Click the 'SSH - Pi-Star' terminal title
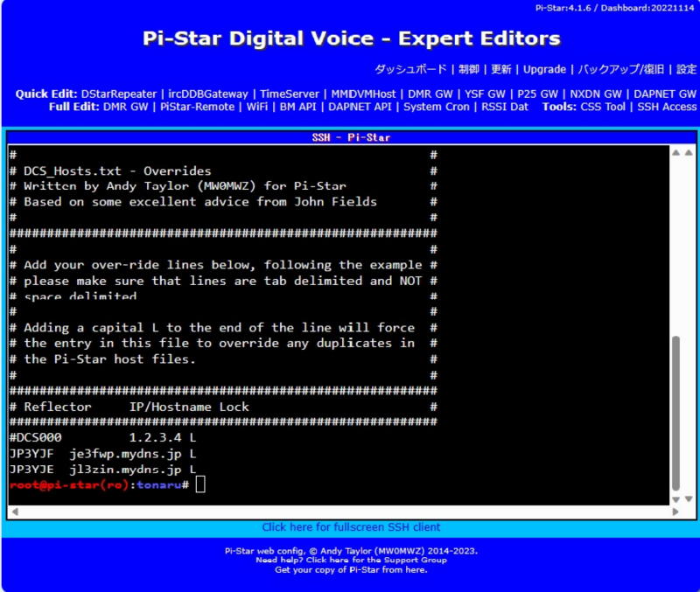The image size is (700, 592). click(351, 137)
